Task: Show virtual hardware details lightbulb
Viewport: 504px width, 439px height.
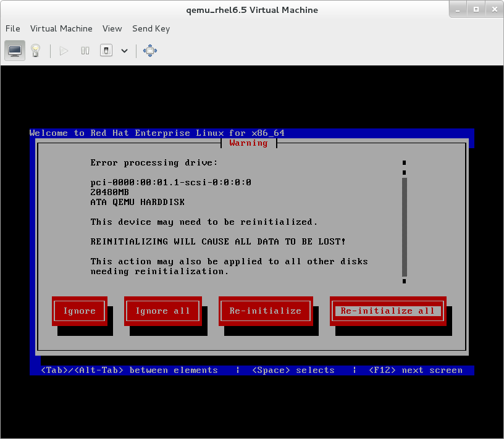Action: point(35,51)
